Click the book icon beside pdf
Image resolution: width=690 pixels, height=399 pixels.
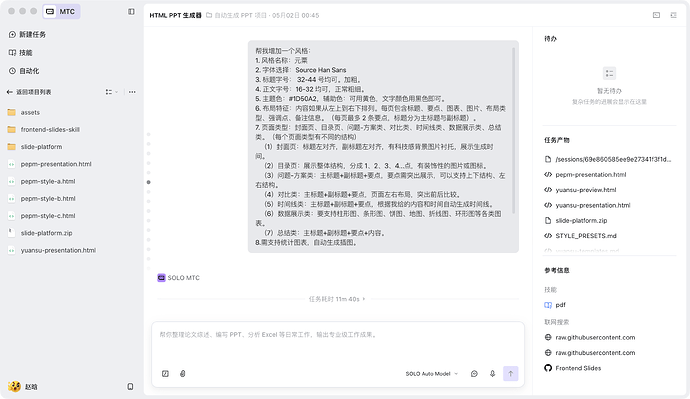tap(548, 305)
